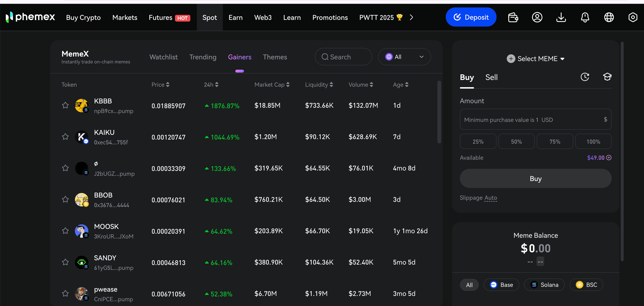Filter meme balance by Base chain
The width and height of the screenshot is (644, 306).
[x=501, y=285]
